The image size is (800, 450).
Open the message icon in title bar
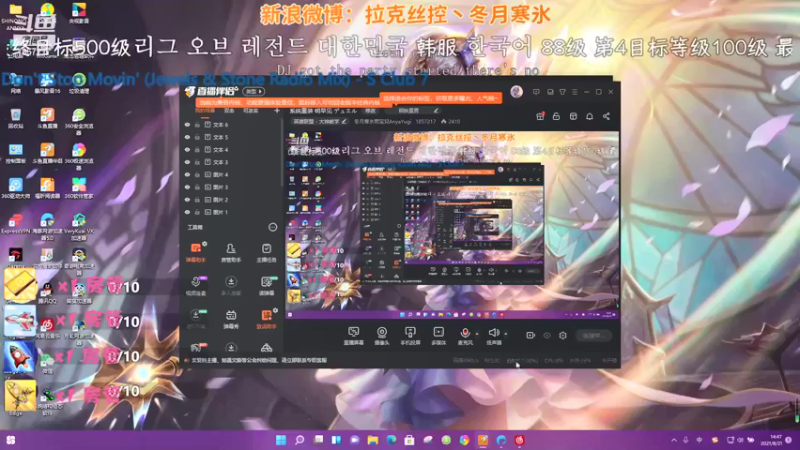pyautogui.click(x=536, y=92)
